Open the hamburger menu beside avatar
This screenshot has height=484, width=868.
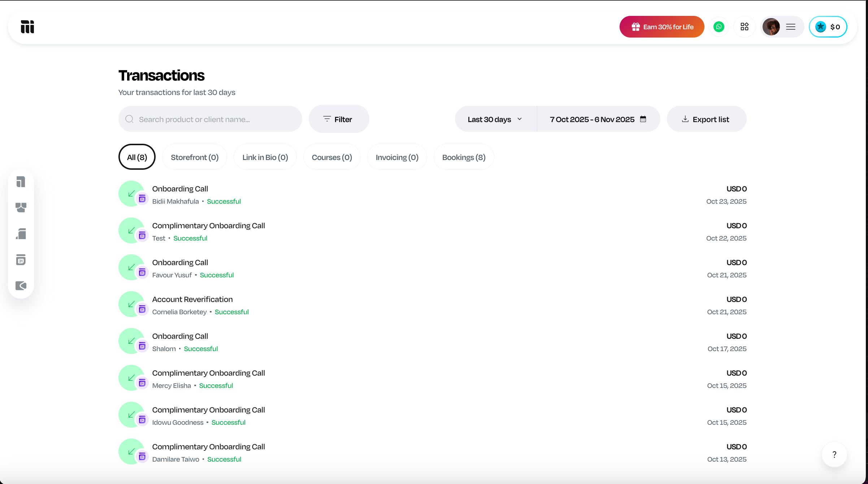pyautogui.click(x=791, y=27)
